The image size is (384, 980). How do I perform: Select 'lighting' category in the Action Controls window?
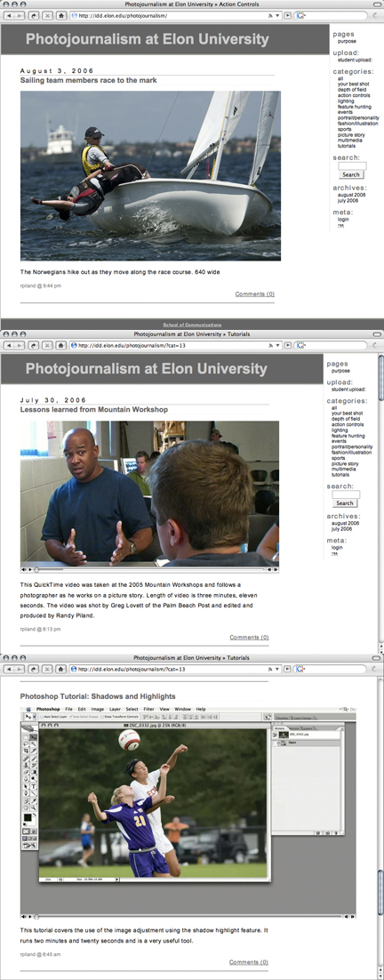[346, 100]
